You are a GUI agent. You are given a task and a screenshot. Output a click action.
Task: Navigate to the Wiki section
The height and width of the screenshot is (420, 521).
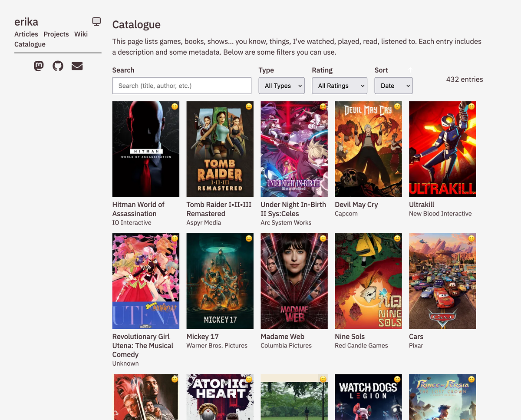click(x=81, y=34)
